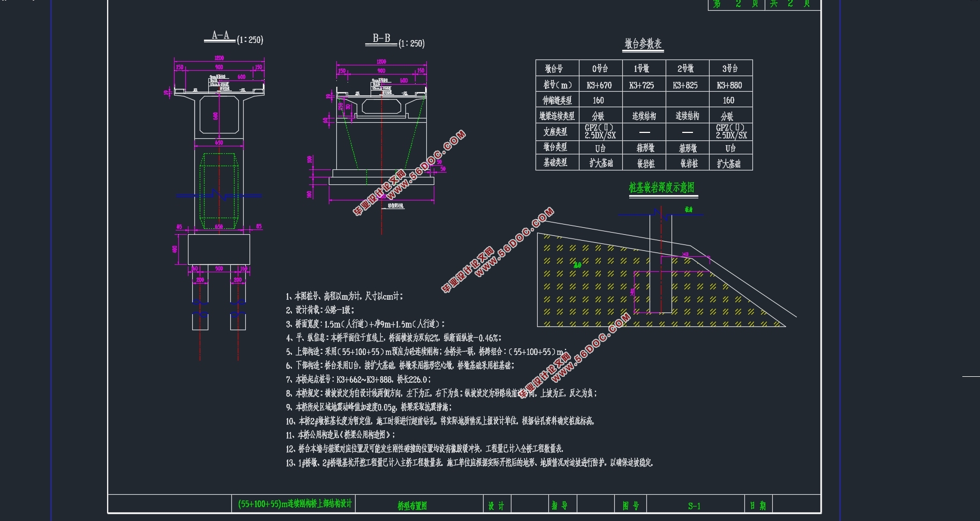This screenshot has height=521, width=980.
Task: Click the B-B scale text (1:250)
Action: [x=411, y=43]
